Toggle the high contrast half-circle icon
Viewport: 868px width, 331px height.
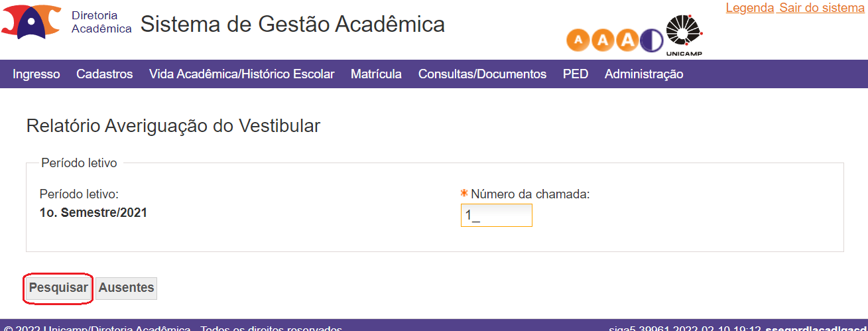click(x=651, y=40)
